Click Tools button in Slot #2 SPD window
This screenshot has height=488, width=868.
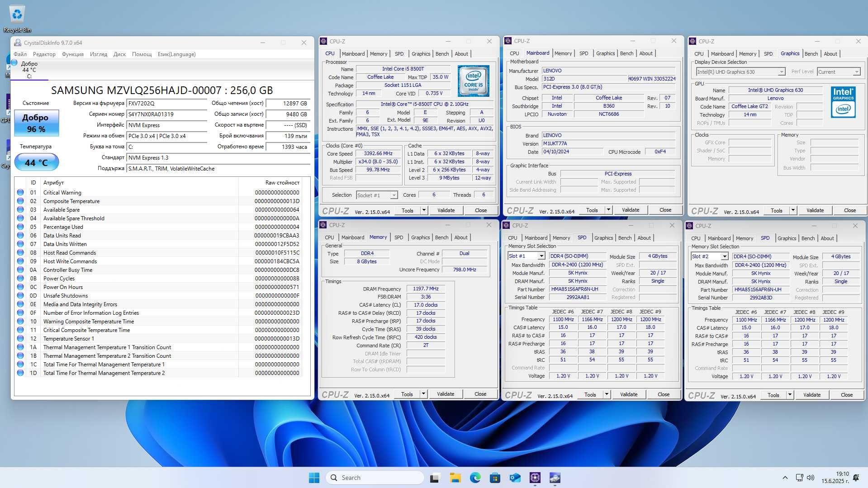(773, 395)
